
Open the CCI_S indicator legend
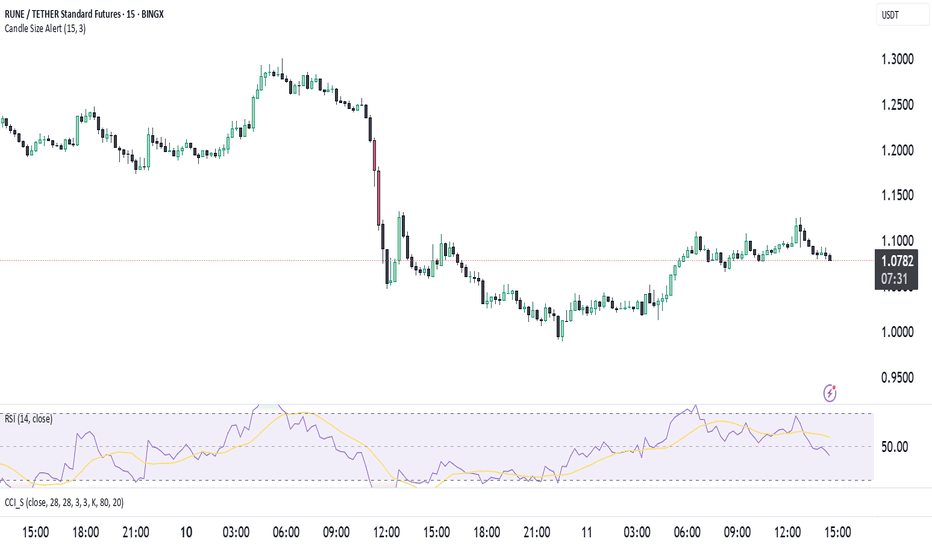coord(64,502)
